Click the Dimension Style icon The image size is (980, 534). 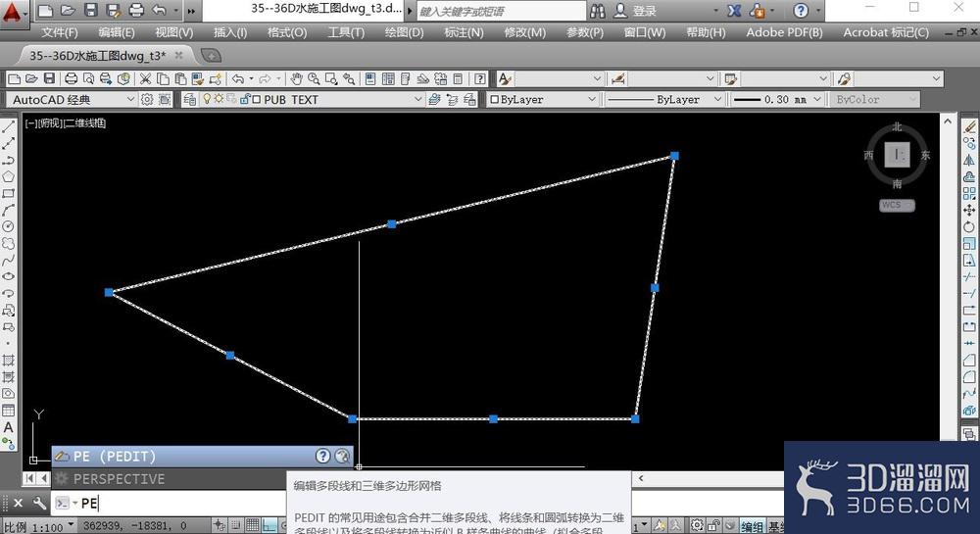point(618,78)
